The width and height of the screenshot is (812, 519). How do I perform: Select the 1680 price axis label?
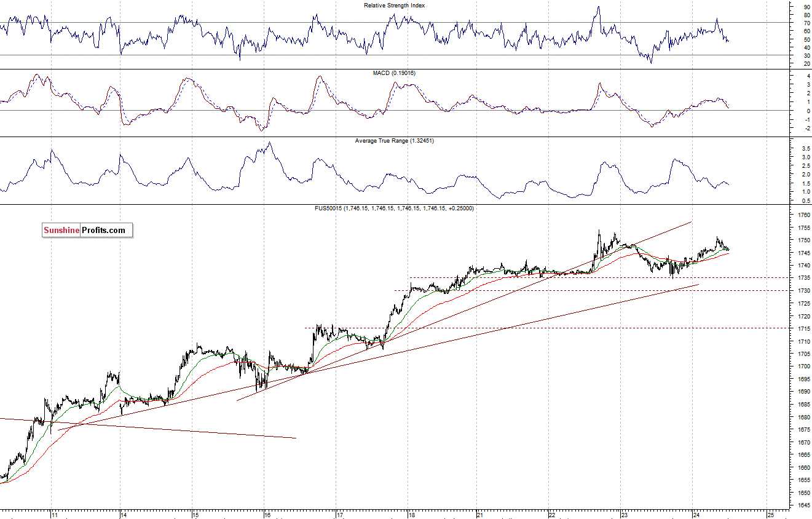coord(803,417)
